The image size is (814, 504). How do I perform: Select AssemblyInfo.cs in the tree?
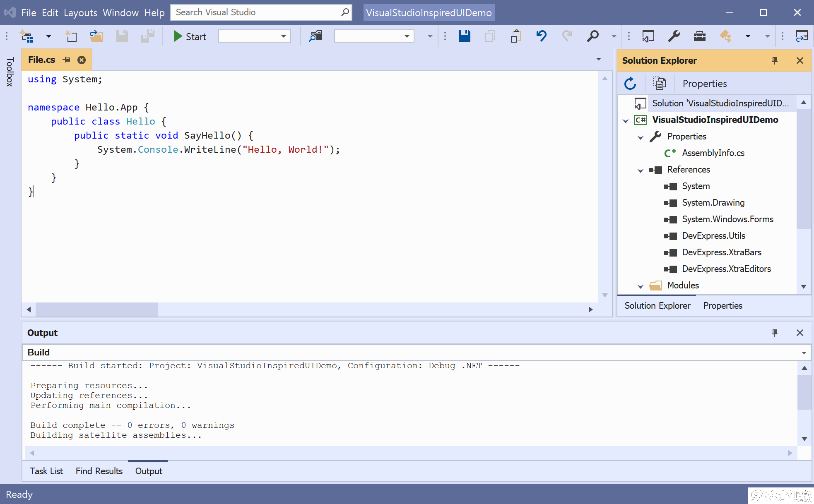[713, 153]
